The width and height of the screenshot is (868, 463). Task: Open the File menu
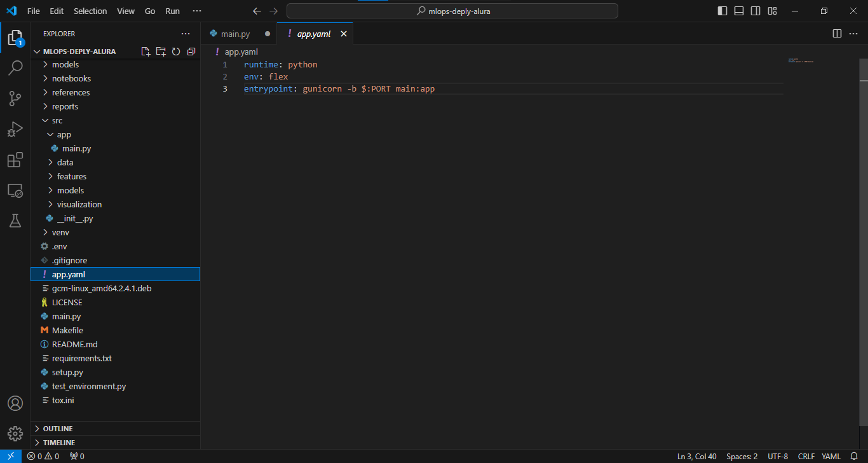pos(34,11)
